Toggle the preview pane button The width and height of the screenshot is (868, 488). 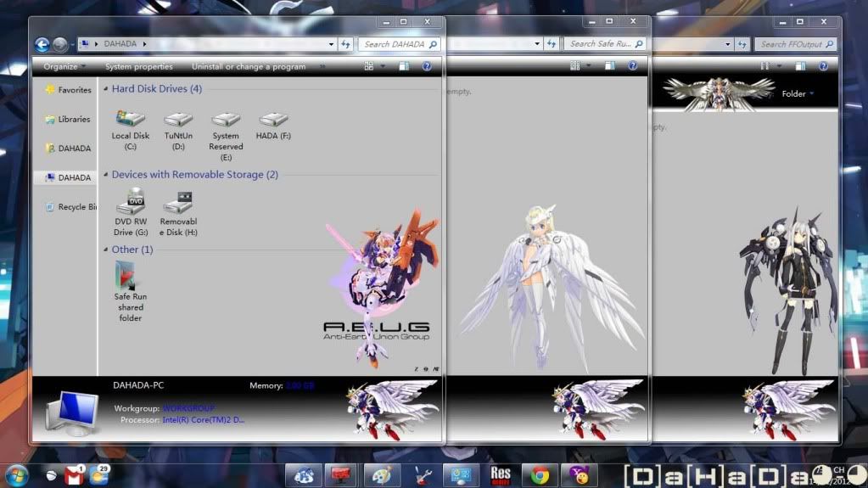403,66
